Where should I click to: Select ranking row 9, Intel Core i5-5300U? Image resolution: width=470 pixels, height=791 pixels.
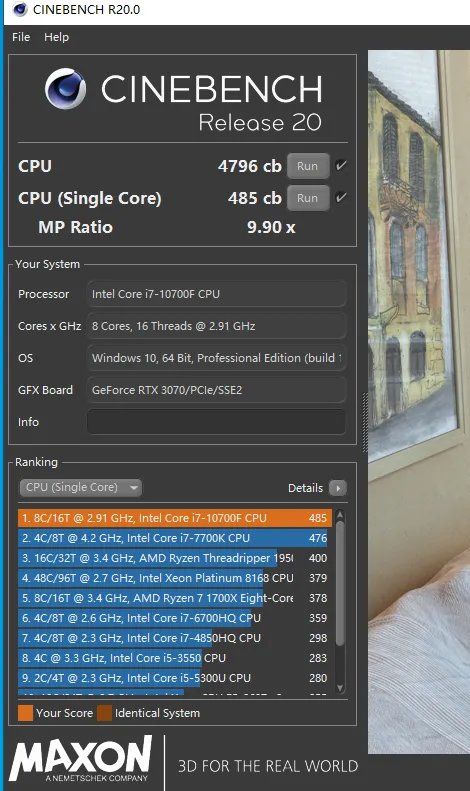[x=175, y=678]
